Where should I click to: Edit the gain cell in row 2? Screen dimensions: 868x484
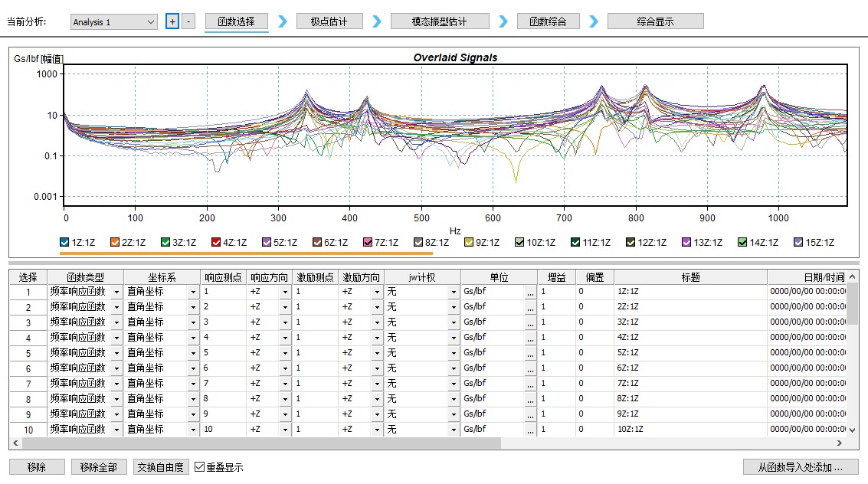click(x=556, y=307)
